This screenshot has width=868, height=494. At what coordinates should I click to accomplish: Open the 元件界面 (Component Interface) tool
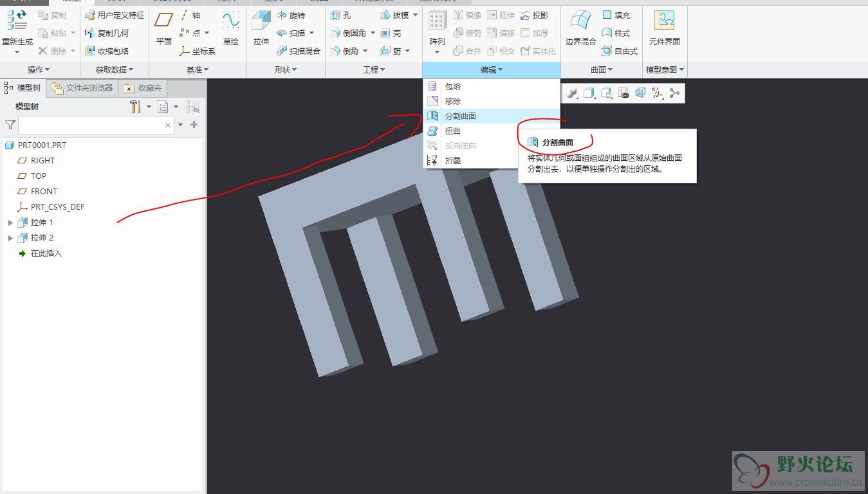665,28
